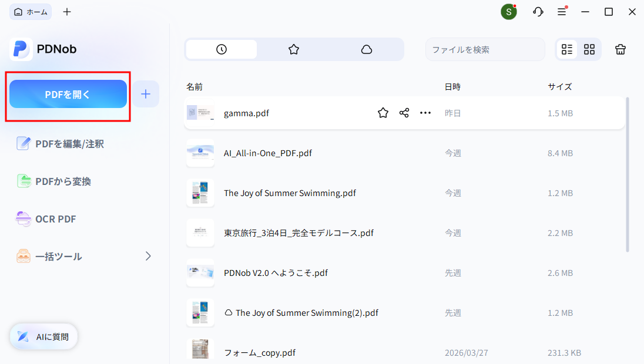Click the AI_All-in-One_PDF.pdf thumbnail
The image size is (644, 364).
tap(200, 153)
